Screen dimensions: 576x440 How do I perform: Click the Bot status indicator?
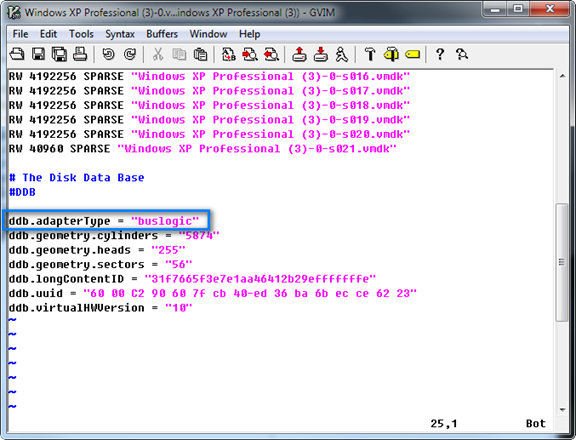536,423
